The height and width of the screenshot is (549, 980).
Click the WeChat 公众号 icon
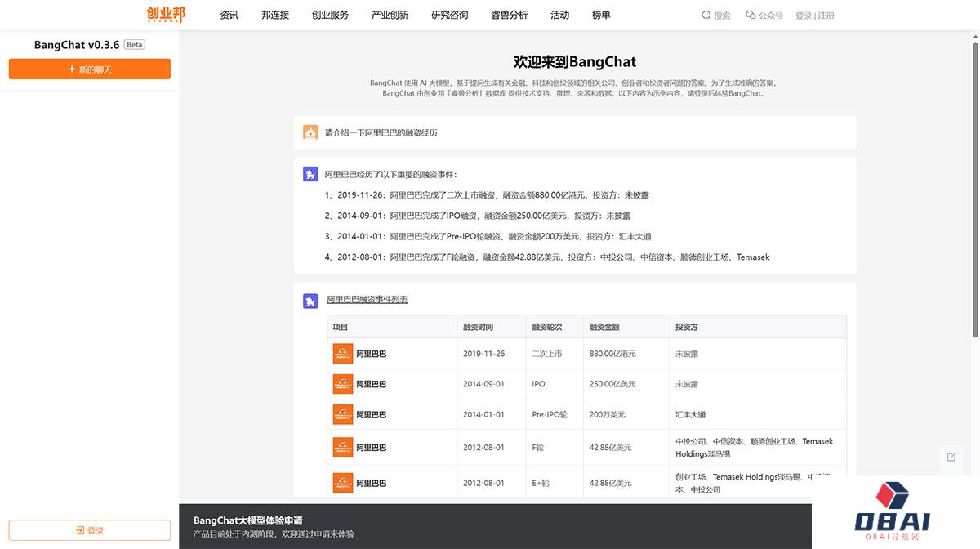click(751, 15)
